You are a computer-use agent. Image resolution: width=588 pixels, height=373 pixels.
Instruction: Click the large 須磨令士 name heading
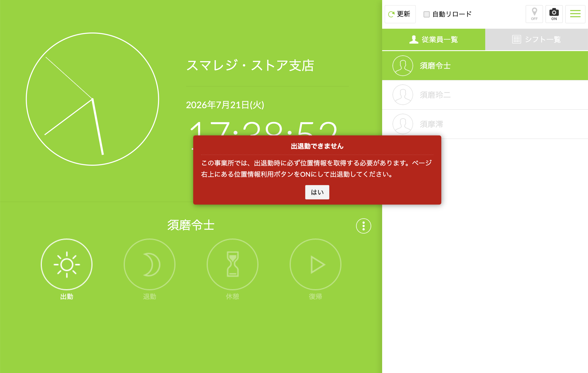[191, 225]
